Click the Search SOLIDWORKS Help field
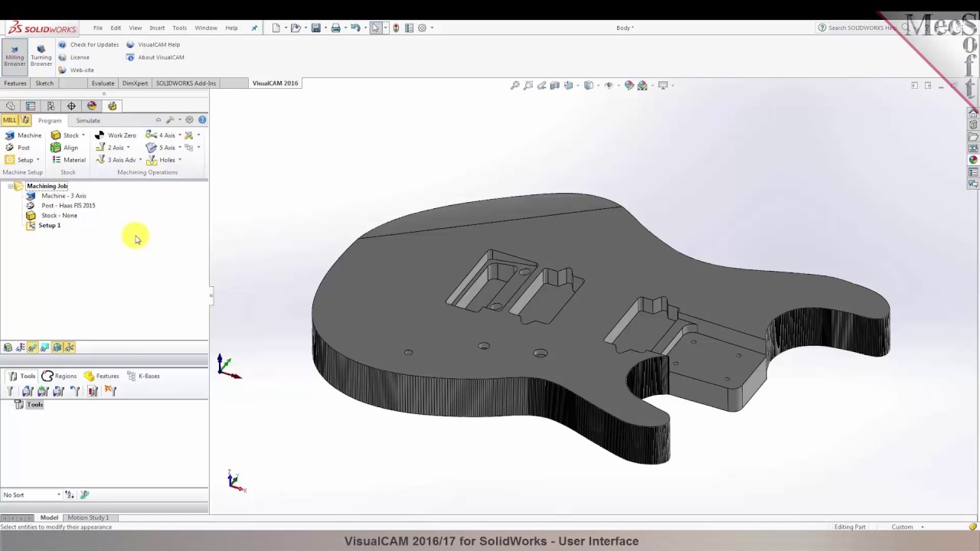The image size is (980, 551). pyautogui.click(x=861, y=28)
